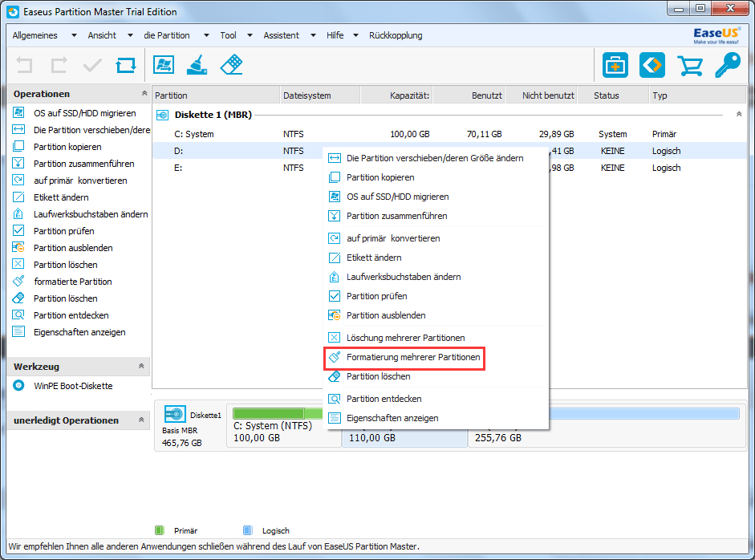Click the Diskette1 drive icon in disk map

(x=175, y=414)
